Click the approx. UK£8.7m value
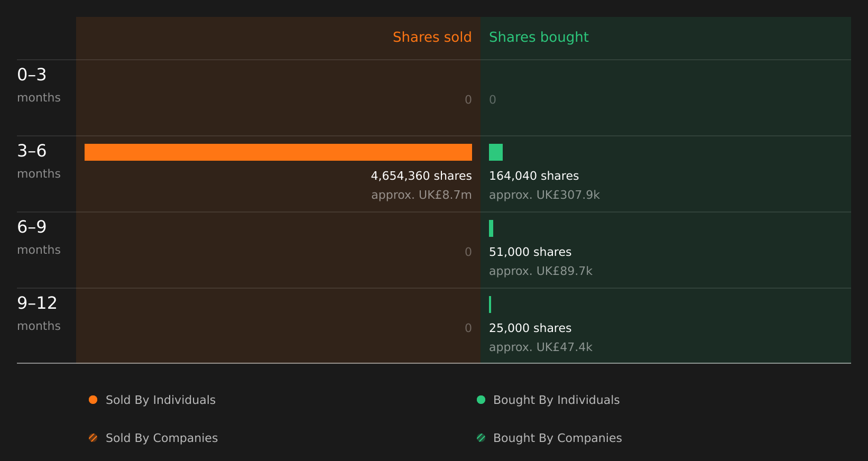This screenshot has height=461, width=868. (421, 195)
